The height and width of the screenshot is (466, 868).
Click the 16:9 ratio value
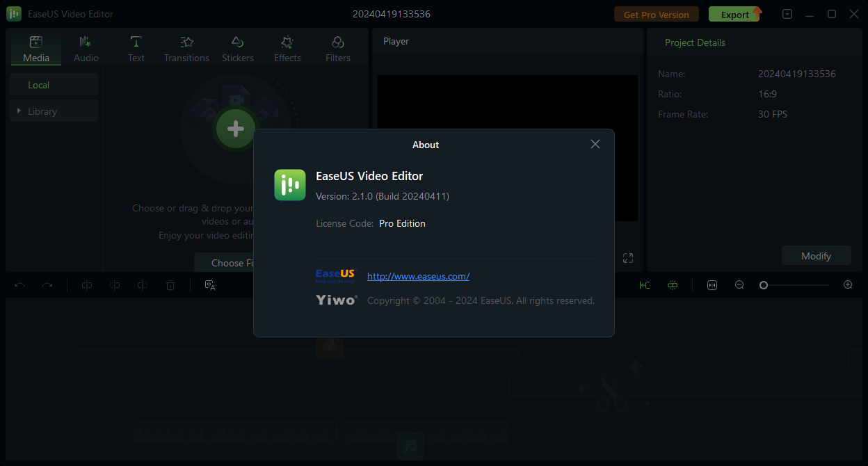[x=767, y=94]
